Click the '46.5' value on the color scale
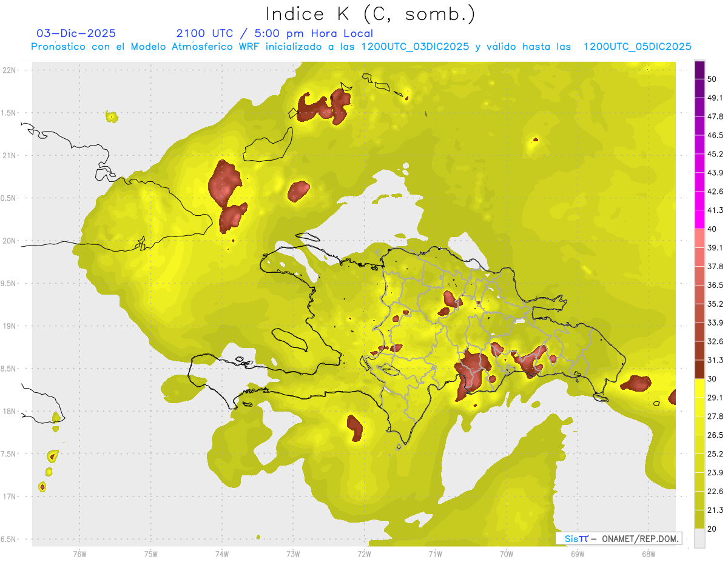The width and height of the screenshot is (728, 562). [715, 135]
